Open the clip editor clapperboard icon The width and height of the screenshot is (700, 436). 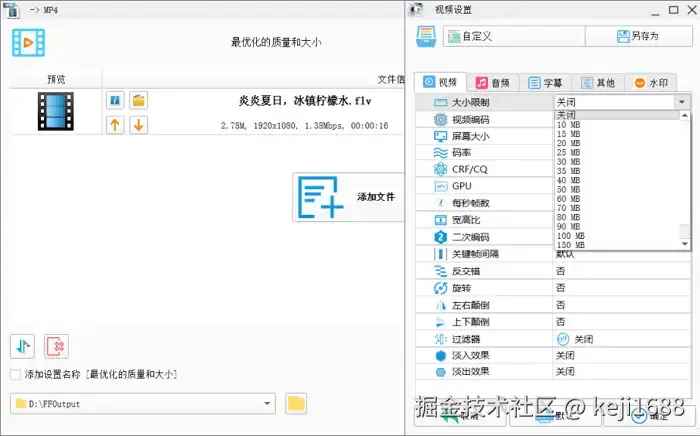pyautogui.click(x=138, y=100)
